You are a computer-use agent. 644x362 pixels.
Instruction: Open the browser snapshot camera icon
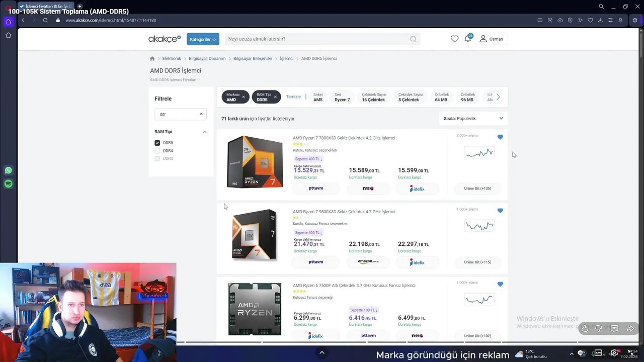[x=560, y=20]
